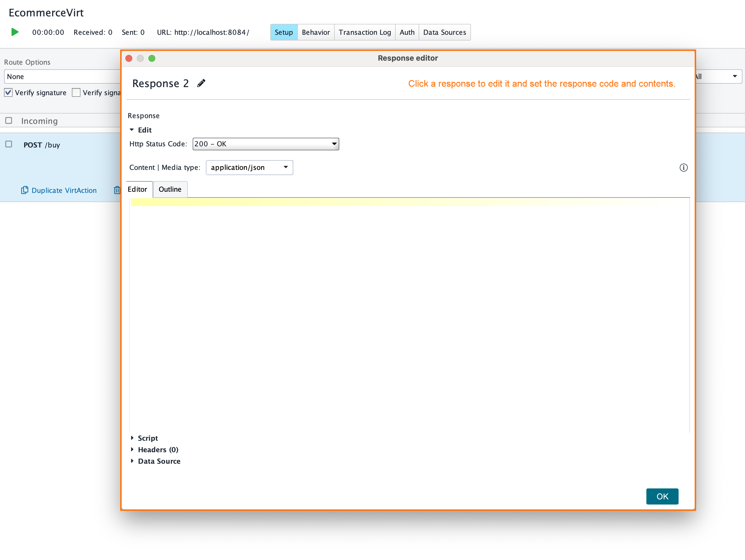Image resolution: width=745 pixels, height=560 pixels.
Task: Check the POST /buy selection checkbox
Action: [x=9, y=143]
